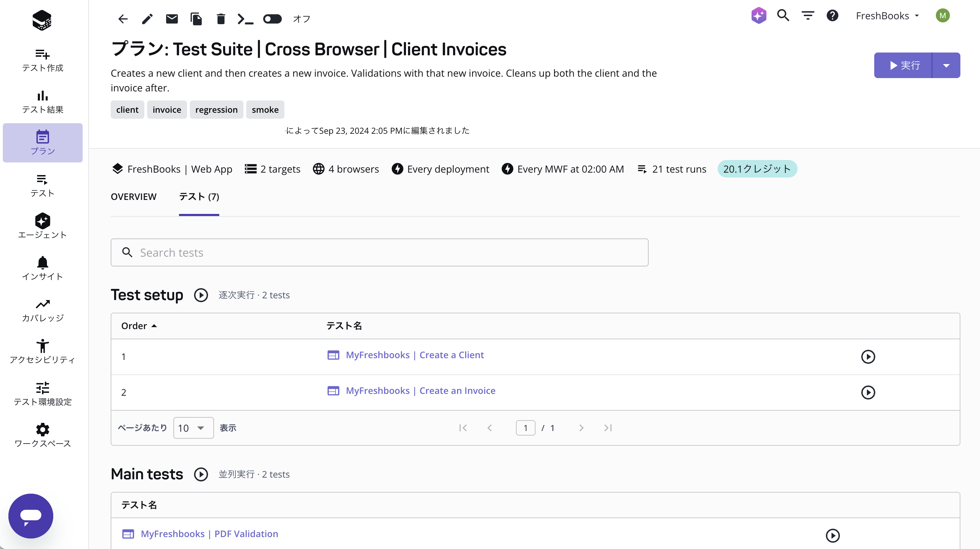Image resolution: width=980 pixels, height=549 pixels.
Task: Click the smoke tag
Action: [x=265, y=110]
